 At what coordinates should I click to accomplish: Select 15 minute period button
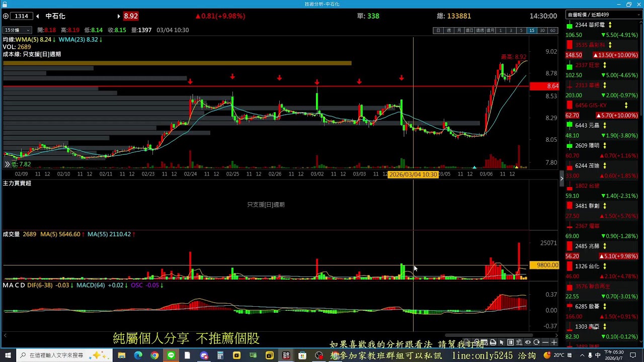click(532, 31)
